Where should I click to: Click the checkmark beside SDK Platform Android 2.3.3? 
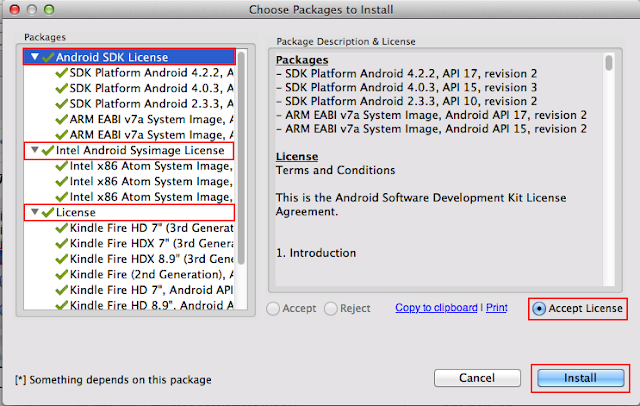point(62,104)
